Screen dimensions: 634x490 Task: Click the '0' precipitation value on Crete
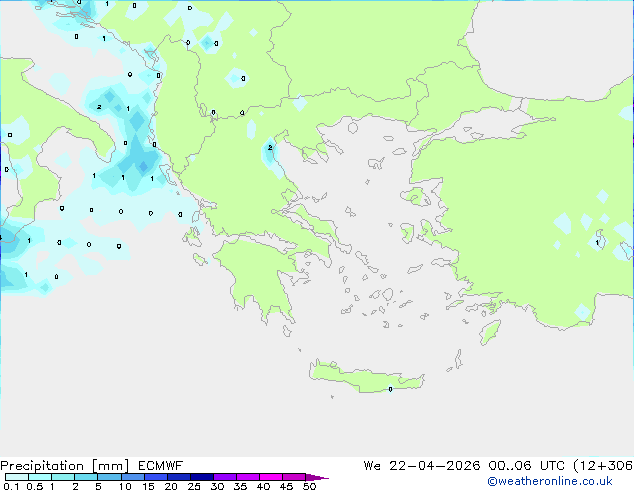[390, 389]
